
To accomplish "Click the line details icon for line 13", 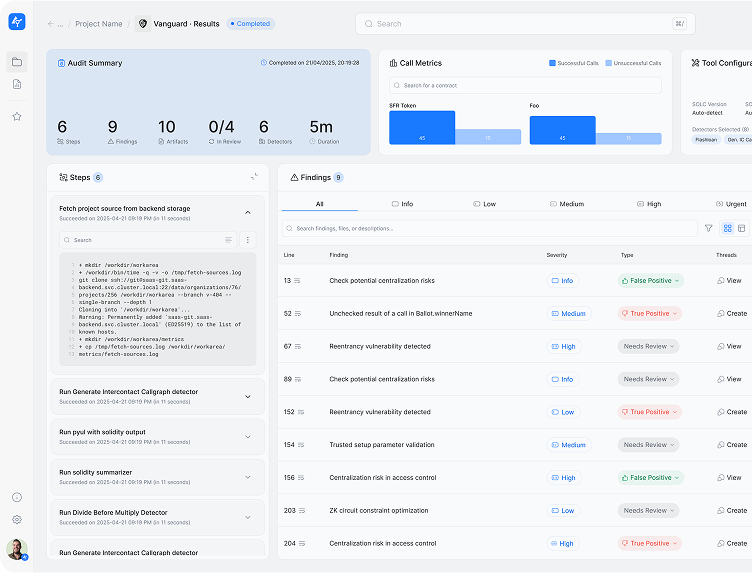I will [x=297, y=281].
